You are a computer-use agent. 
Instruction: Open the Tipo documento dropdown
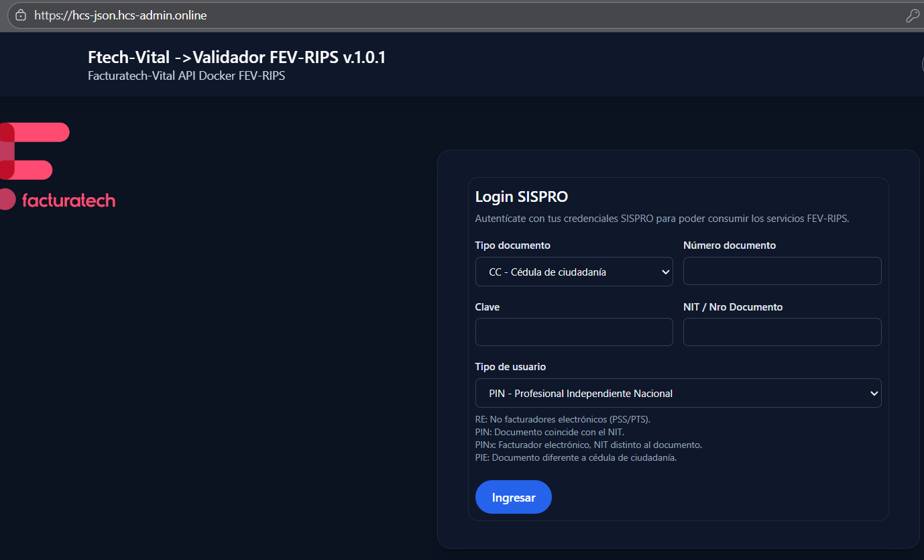[x=573, y=272]
